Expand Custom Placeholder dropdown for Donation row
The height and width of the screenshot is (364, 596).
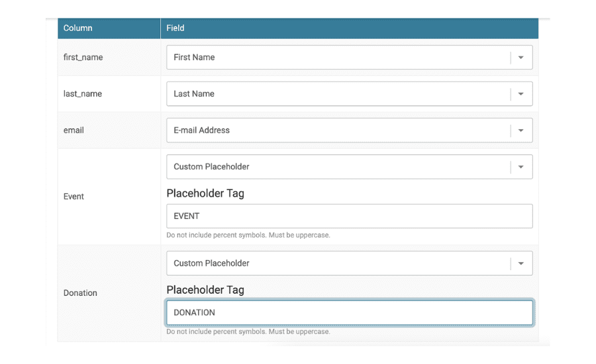(349, 263)
